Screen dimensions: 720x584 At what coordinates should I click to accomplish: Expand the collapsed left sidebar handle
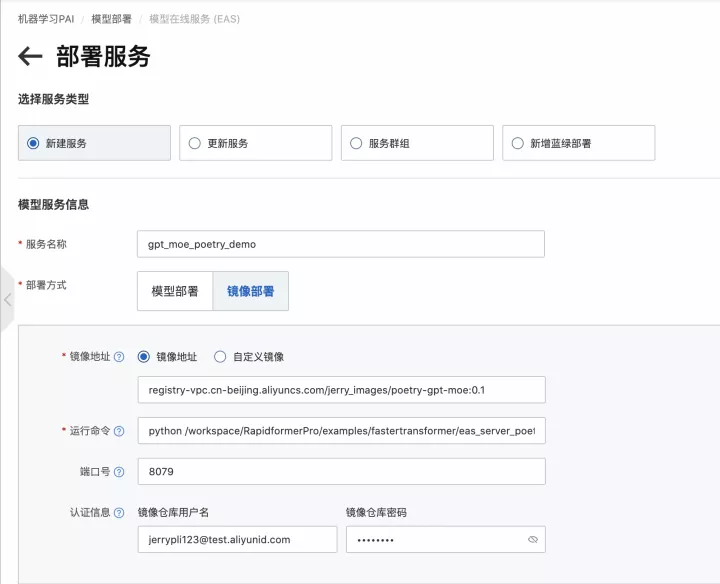click(7, 299)
